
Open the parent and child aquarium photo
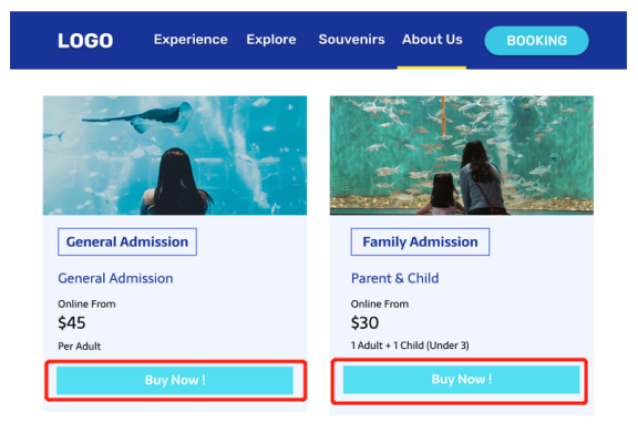point(461,155)
